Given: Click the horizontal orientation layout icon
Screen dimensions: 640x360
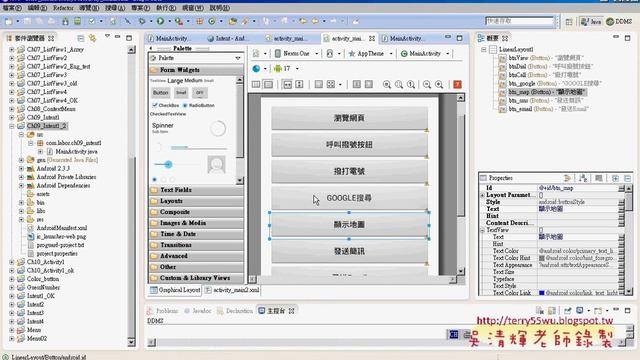Looking at the screenshot, I should 256,84.
